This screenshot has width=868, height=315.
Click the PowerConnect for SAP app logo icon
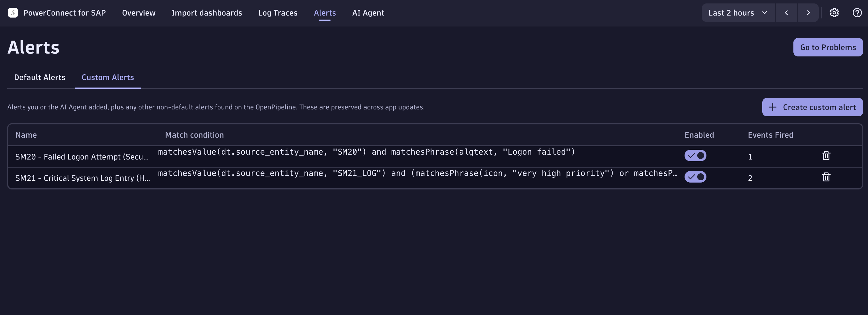point(13,13)
